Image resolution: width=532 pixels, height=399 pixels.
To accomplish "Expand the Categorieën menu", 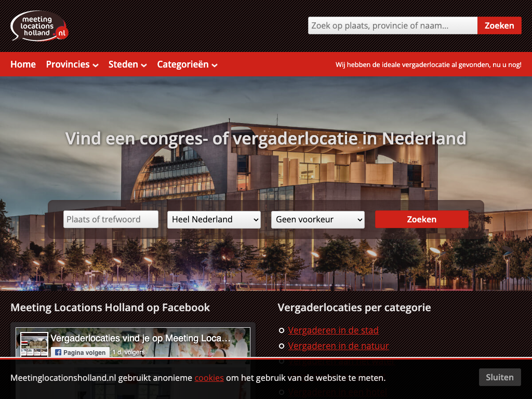I will [187, 64].
